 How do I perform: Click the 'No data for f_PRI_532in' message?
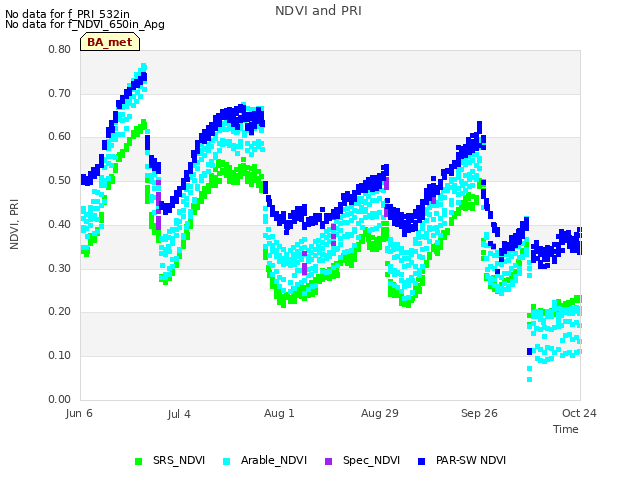point(67,15)
